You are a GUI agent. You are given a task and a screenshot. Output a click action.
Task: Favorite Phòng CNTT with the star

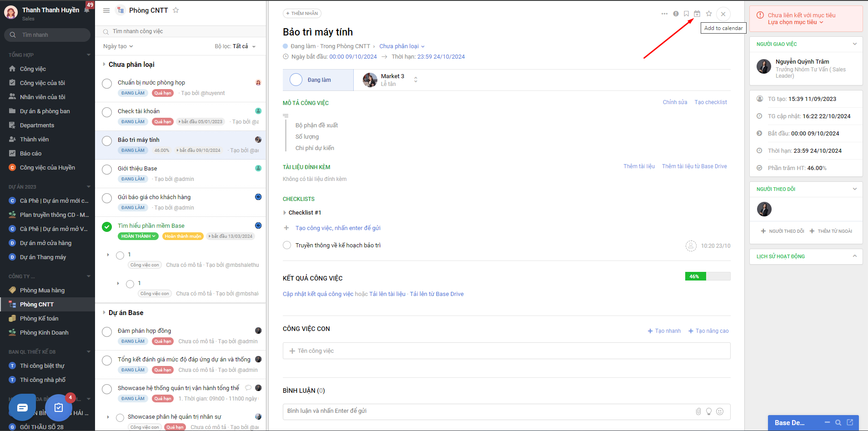(x=176, y=10)
